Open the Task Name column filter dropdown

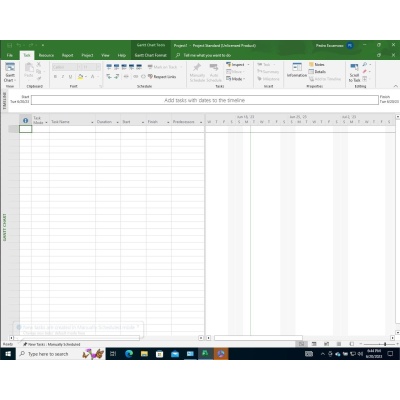point(92,122)
